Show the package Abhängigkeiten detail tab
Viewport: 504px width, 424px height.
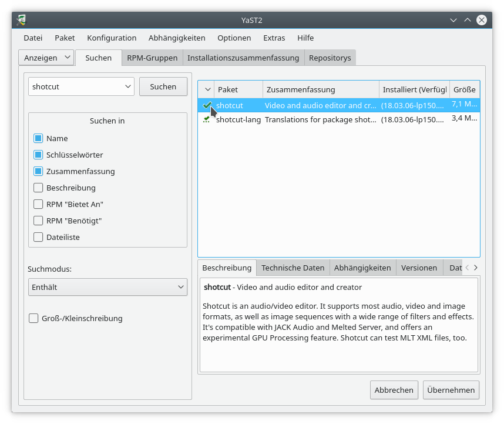(362, 268)
